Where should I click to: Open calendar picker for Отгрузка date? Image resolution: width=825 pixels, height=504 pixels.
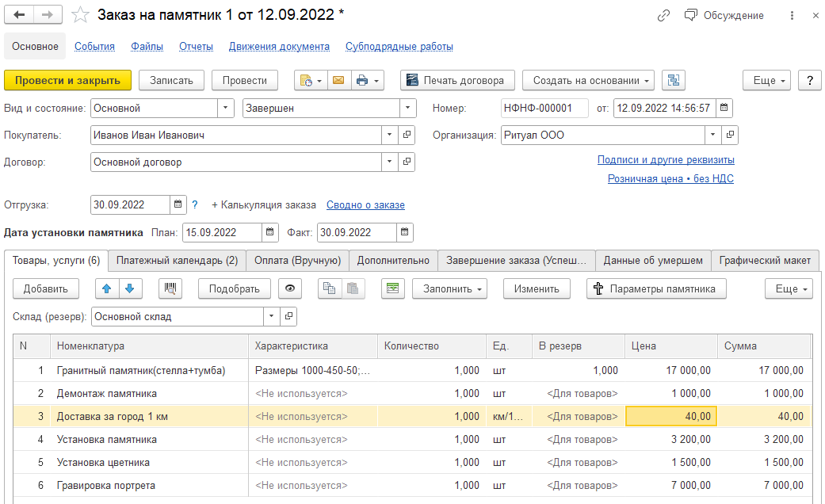coord(179,204)
